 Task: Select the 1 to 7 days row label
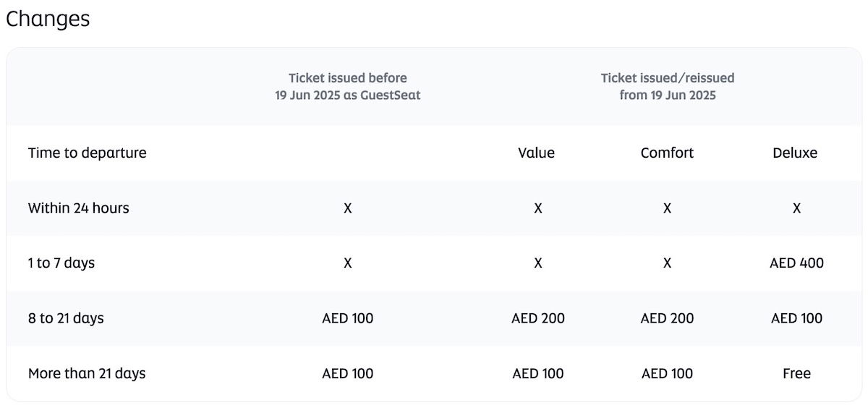click(x=61, y=263)
